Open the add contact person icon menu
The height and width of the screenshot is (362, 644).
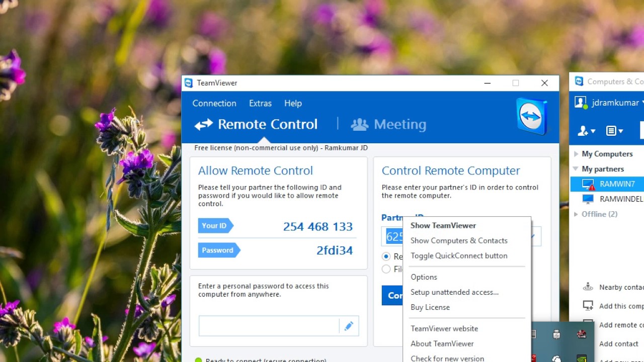coord(586,131)
